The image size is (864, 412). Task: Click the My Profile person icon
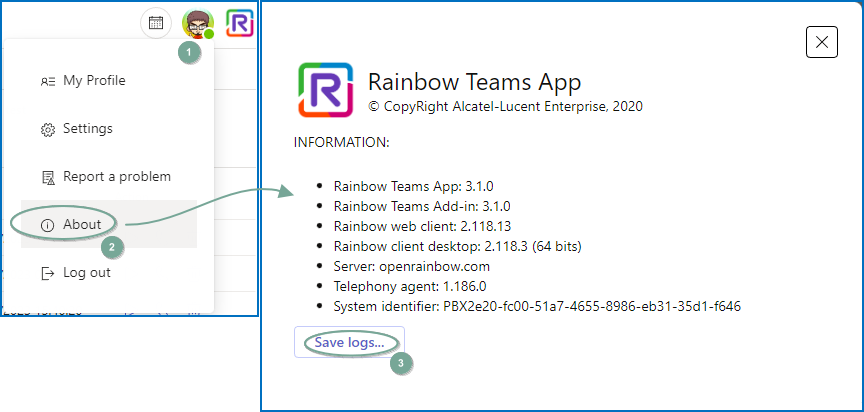[48, 82]
